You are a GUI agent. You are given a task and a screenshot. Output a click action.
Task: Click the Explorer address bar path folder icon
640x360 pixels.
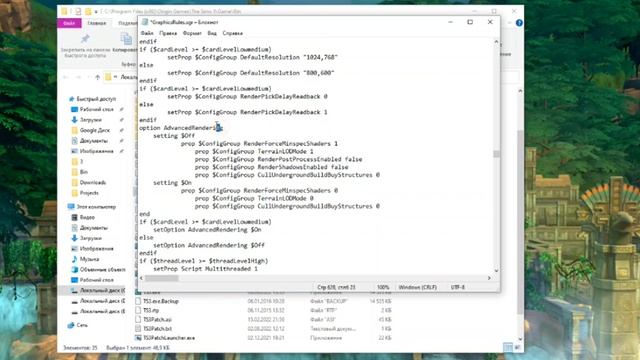[x=108, y=77]
